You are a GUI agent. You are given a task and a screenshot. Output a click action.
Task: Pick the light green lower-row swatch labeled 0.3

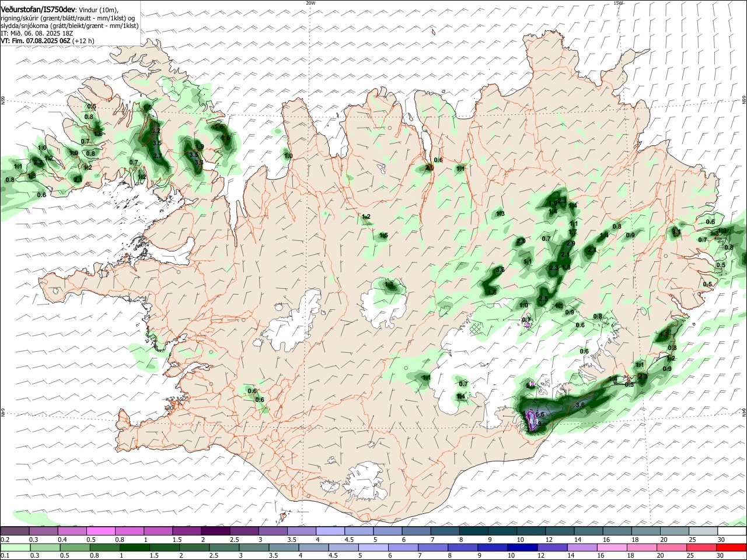(45, 547)
